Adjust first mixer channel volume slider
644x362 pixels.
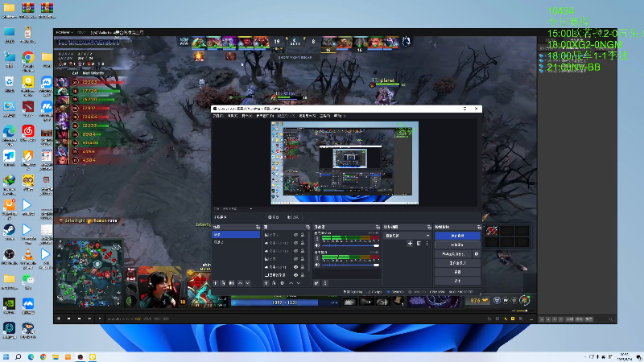coord(350,245)
